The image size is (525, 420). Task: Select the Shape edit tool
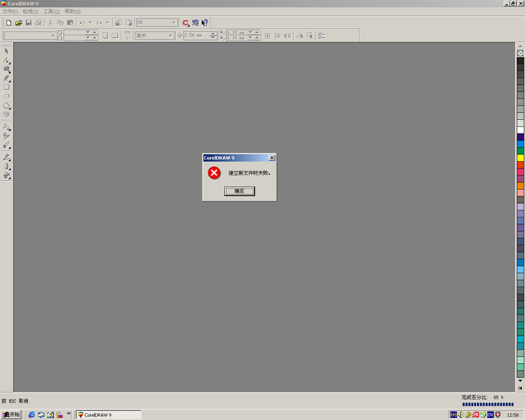point(7,61)
